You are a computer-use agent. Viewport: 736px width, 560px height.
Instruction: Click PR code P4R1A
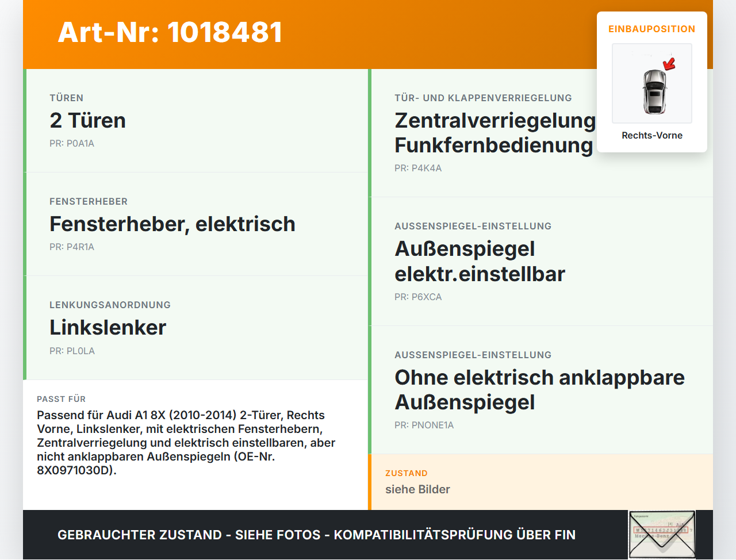72,247
